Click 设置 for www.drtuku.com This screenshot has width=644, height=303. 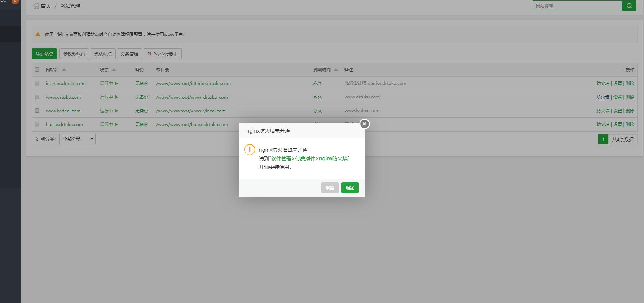point(618,97)
